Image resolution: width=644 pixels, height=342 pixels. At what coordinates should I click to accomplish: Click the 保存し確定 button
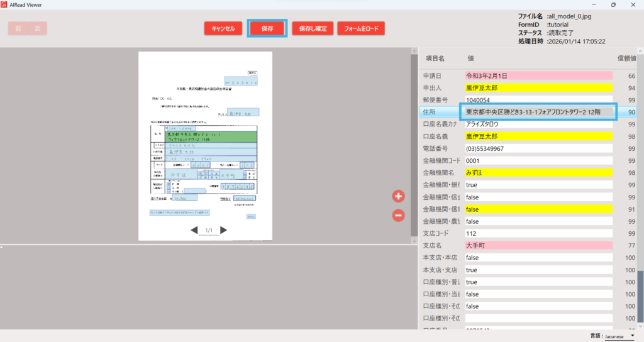(313, 28)
